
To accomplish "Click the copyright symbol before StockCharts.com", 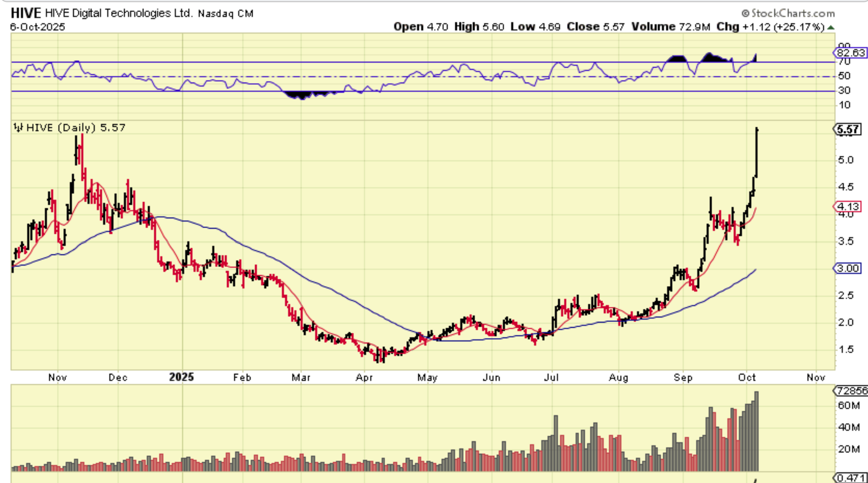I will (745, 13).
